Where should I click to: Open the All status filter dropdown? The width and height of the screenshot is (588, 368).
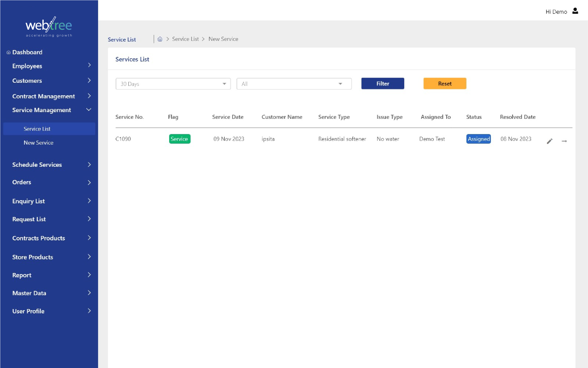tap(294, 84)
